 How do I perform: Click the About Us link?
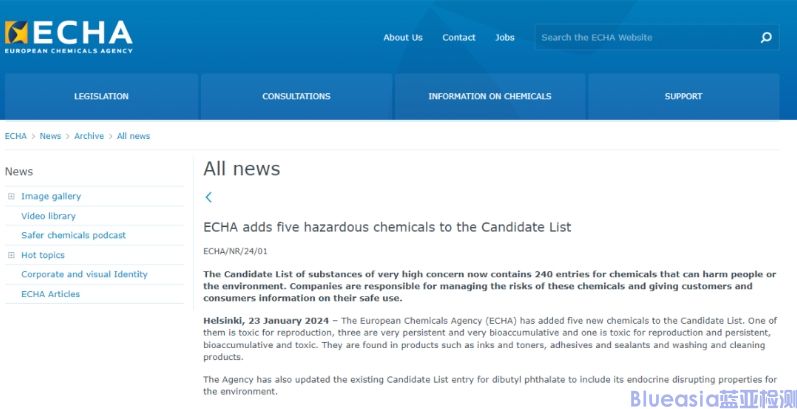coord(403,38)
